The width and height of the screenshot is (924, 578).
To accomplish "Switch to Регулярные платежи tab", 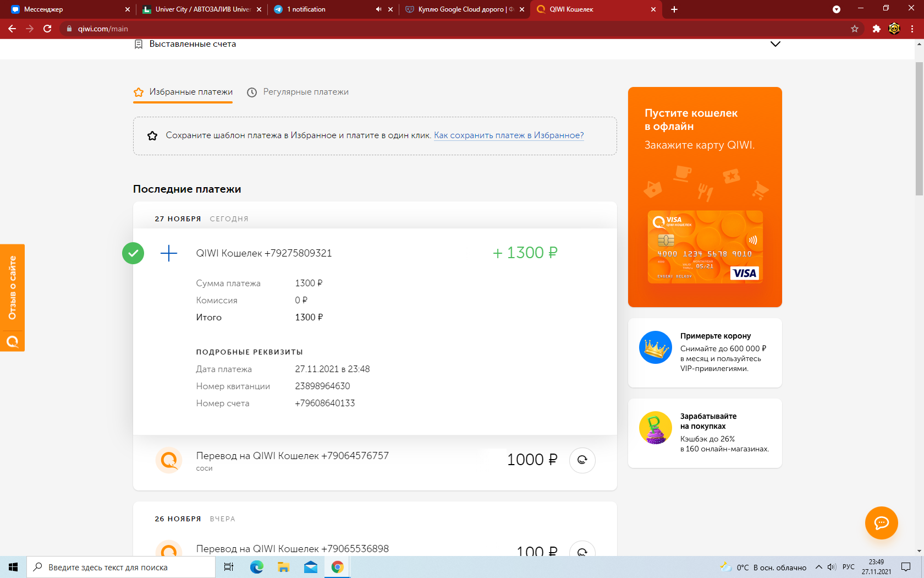I will (298, 92).
